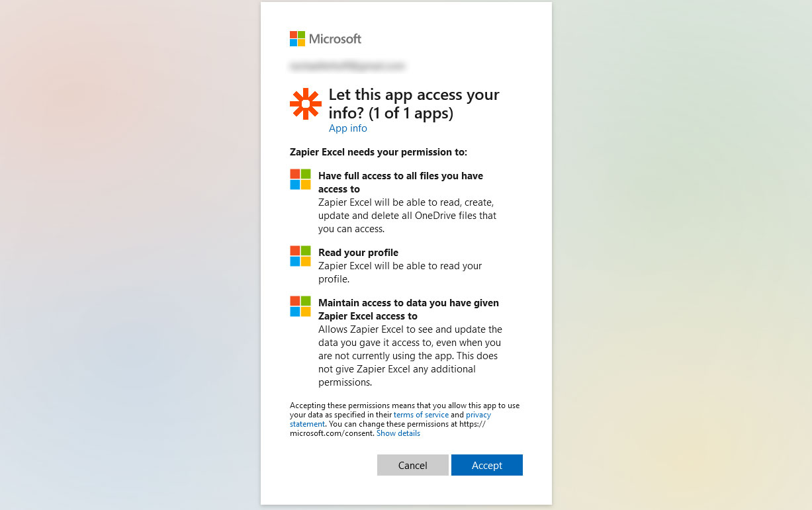Click the Microsoft icon beside full file access
This screenshot has width=812, height=510.
[x=300, y=179]
